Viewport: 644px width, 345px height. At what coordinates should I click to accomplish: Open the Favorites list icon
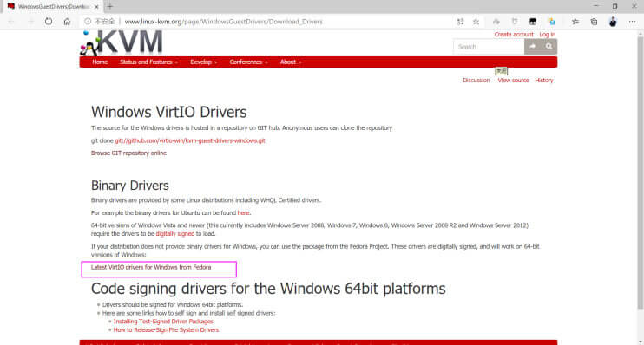tap(575, 22)
